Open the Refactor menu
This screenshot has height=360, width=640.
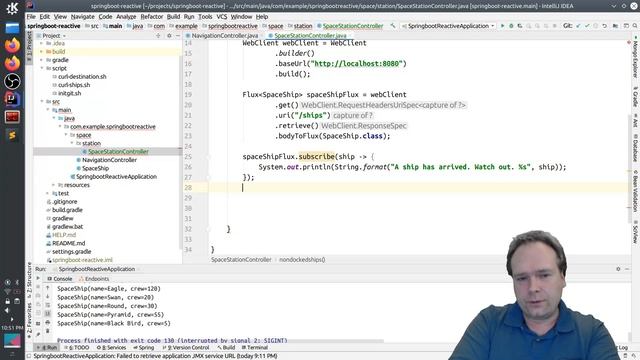(151, 17)
